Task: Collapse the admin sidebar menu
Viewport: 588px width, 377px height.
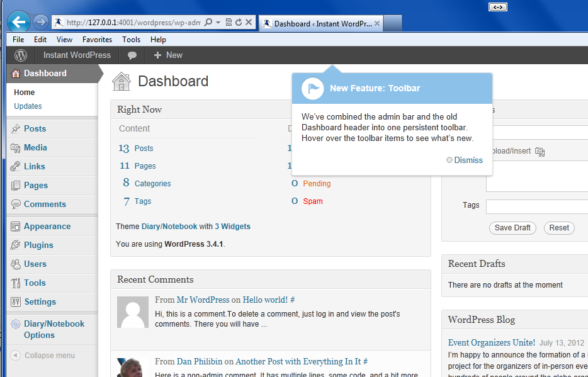Action: (43, 356)
